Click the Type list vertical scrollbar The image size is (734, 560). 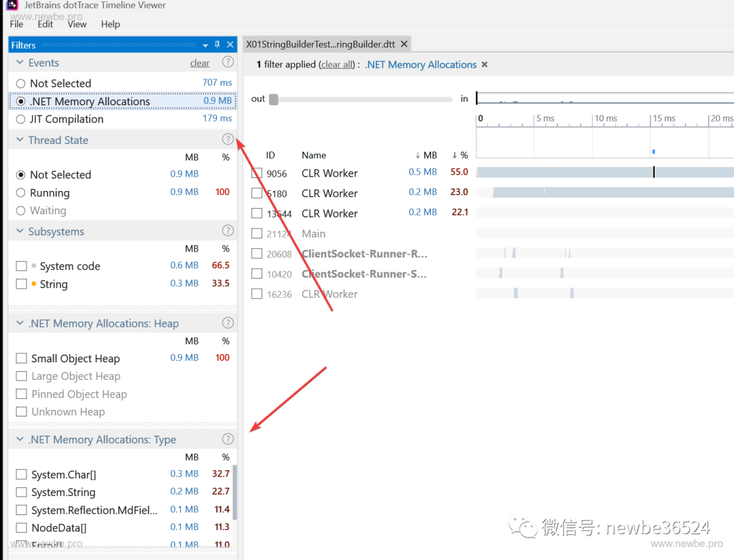click(235, 491)
